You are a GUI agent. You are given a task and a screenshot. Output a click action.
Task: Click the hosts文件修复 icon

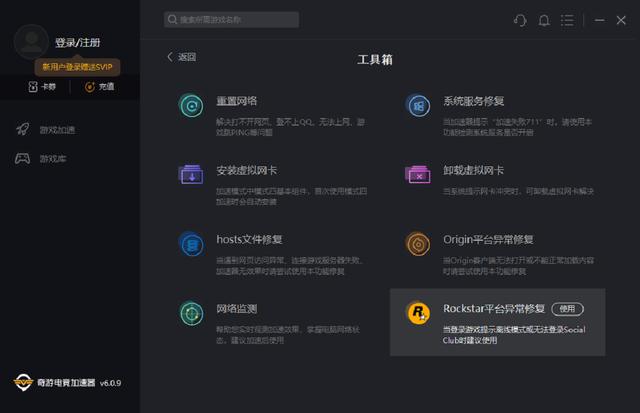tap(191, 244)
